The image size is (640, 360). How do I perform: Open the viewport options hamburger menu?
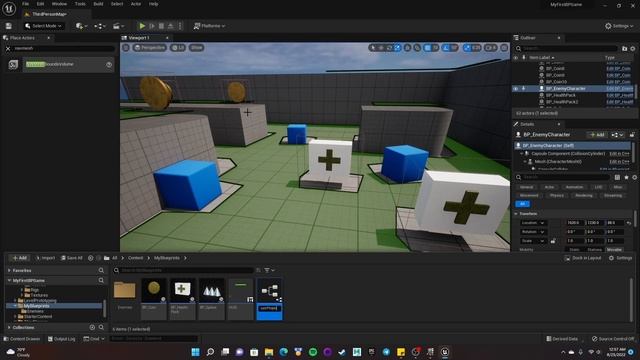click(x=126, y=48)
